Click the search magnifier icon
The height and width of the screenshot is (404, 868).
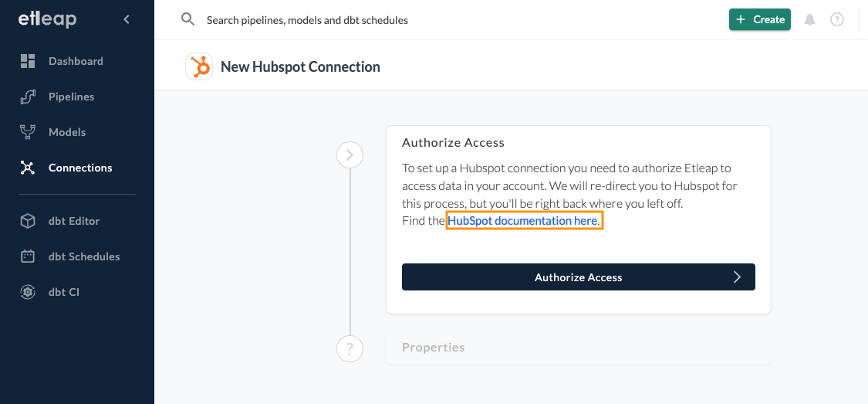coord(187,19)
